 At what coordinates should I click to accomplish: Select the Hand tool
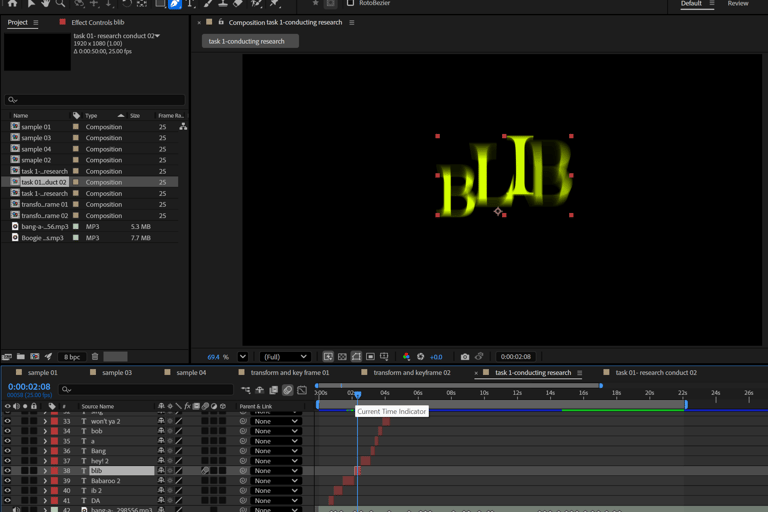[45, 4]
